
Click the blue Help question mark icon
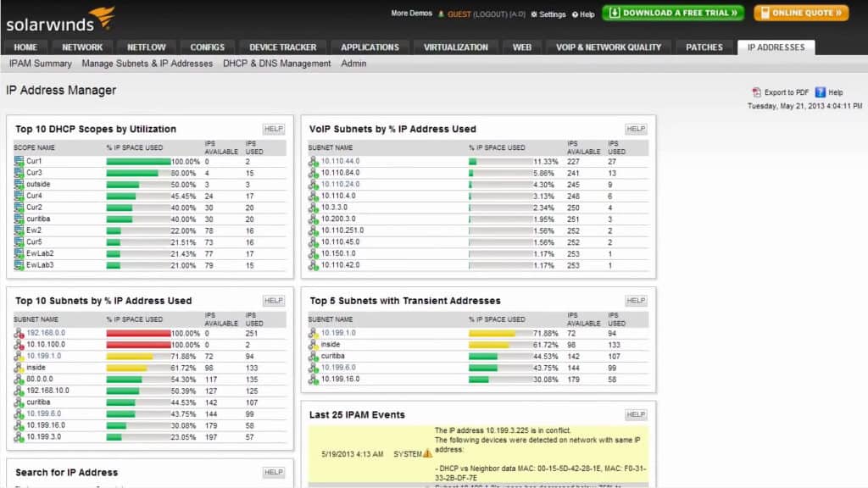point(821,92)
